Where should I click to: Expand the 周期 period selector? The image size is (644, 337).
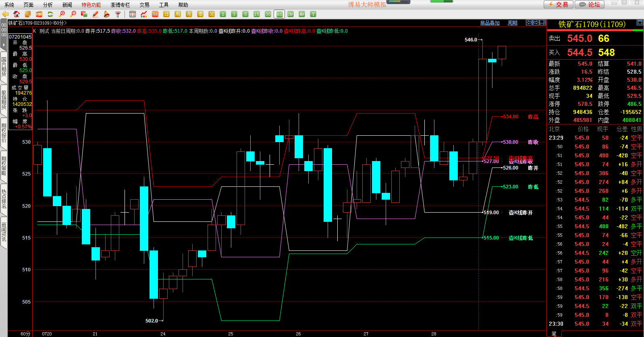512,23
